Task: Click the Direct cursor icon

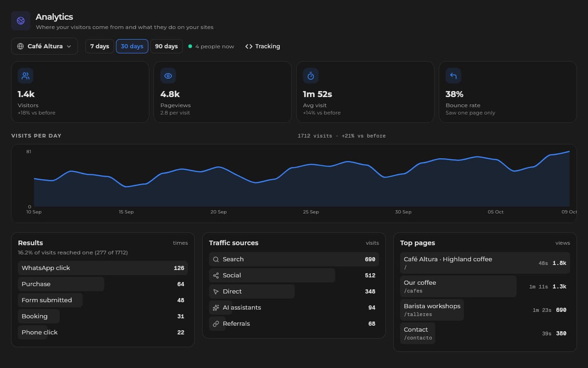Action: click(216, 292)
